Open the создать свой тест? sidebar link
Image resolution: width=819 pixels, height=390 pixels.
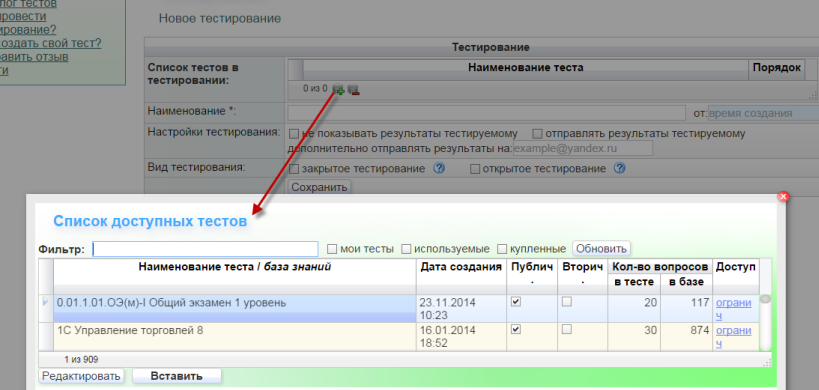[51, 43]
